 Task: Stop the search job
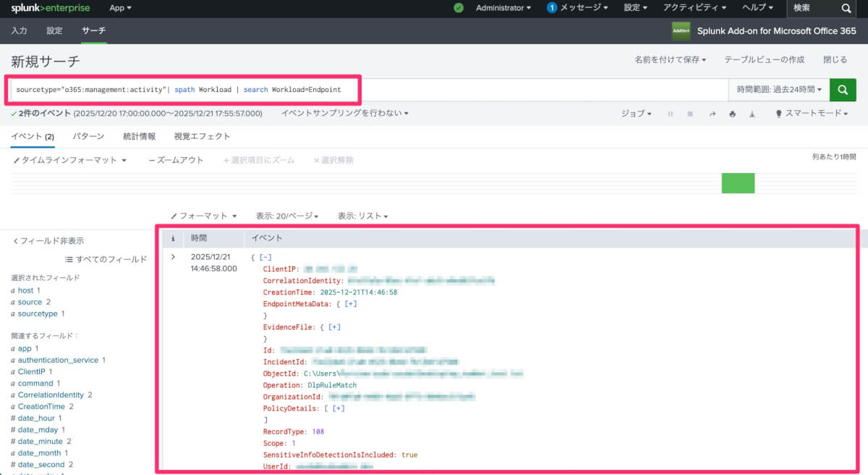pos(691,114)
